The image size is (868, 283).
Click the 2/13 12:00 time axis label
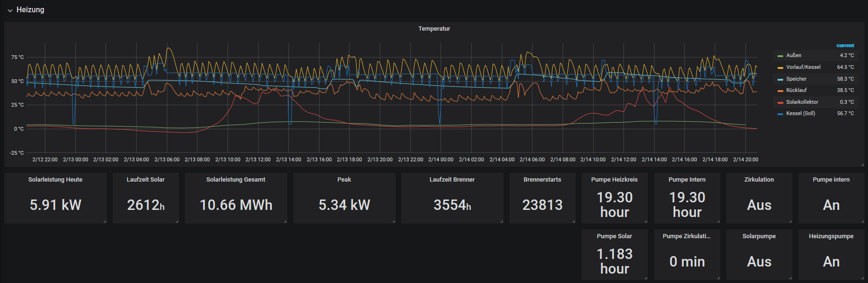258,160
